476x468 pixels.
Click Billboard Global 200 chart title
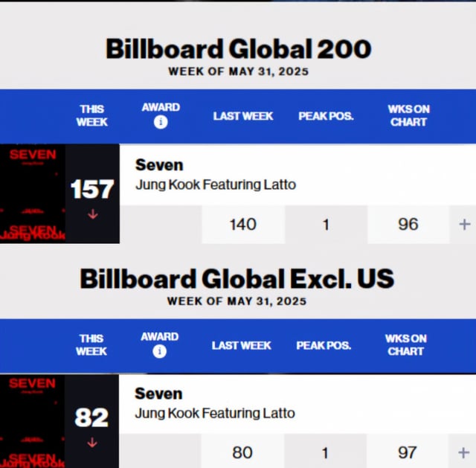pos(238,49)
